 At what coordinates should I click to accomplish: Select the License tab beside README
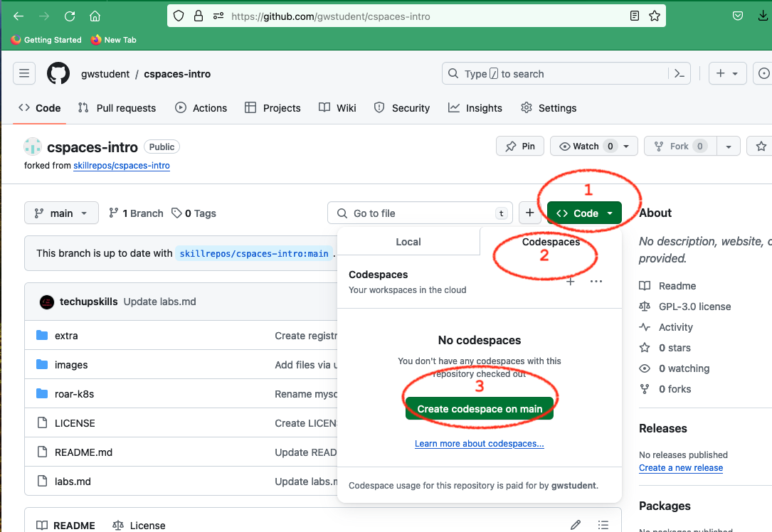[x=139, y=525]
